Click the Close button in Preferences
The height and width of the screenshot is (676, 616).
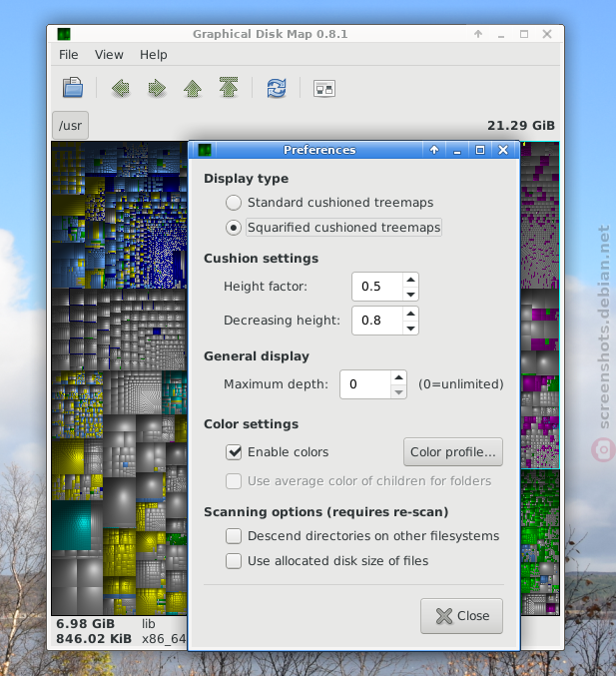tap(461, 616)
